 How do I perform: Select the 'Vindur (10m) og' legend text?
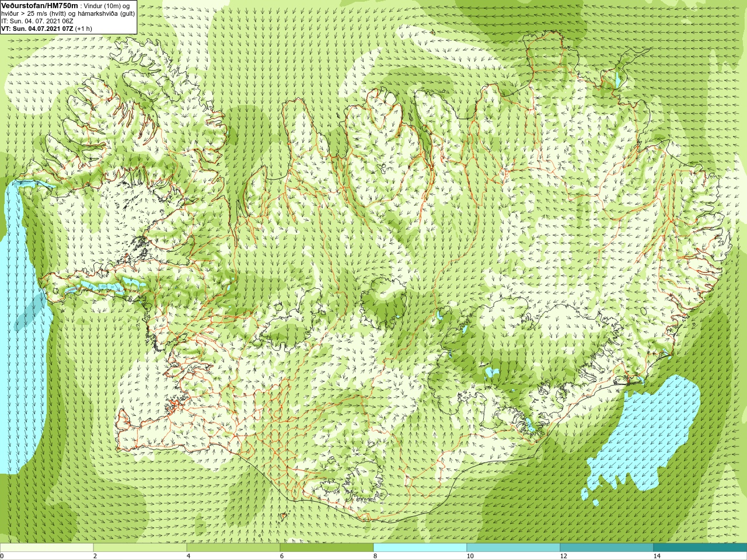107,6
